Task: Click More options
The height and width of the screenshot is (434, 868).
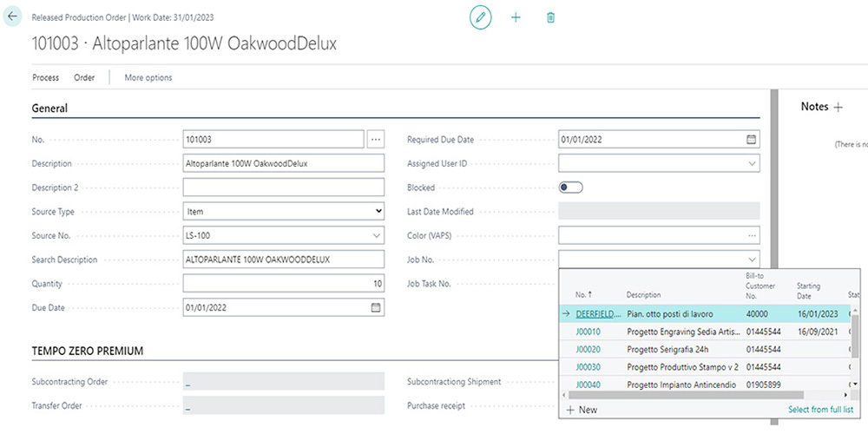Action: point(148,77)
